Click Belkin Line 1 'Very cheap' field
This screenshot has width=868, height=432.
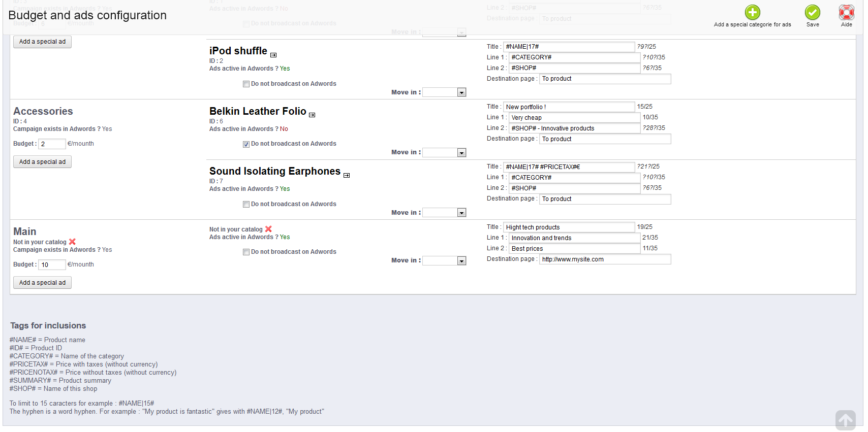tap(574, 118)
